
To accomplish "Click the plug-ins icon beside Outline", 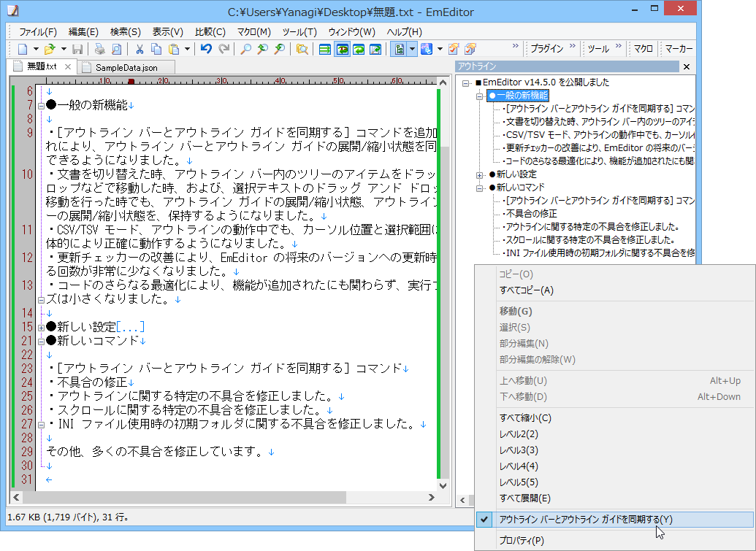I will coord(427,49).
